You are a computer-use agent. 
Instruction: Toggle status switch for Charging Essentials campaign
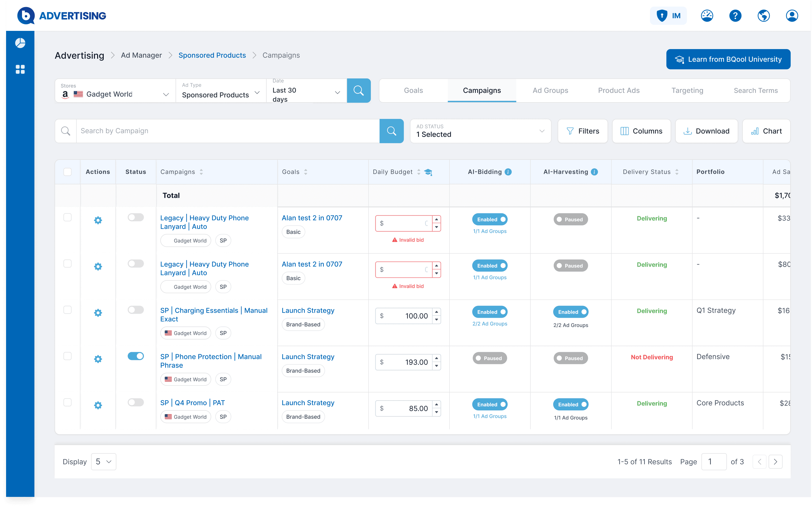coord(136,310)
